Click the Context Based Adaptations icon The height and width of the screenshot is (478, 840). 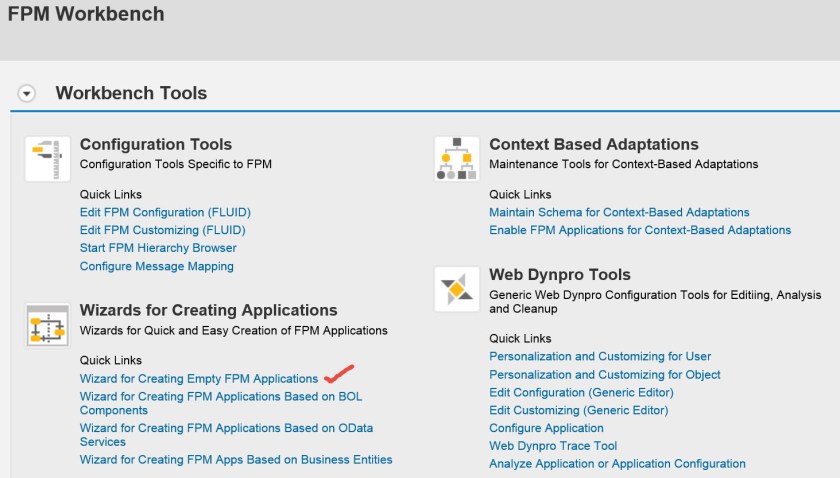pos(456,159)
